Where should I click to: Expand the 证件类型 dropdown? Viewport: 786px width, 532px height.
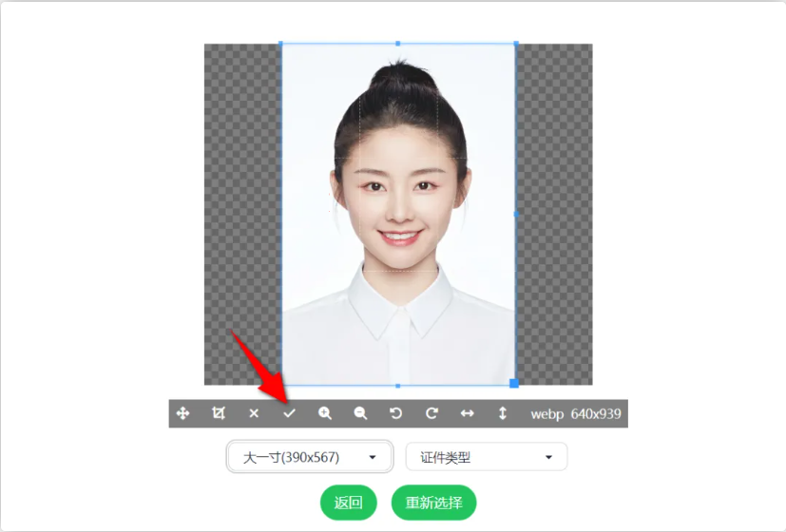[x=486, y=457]
